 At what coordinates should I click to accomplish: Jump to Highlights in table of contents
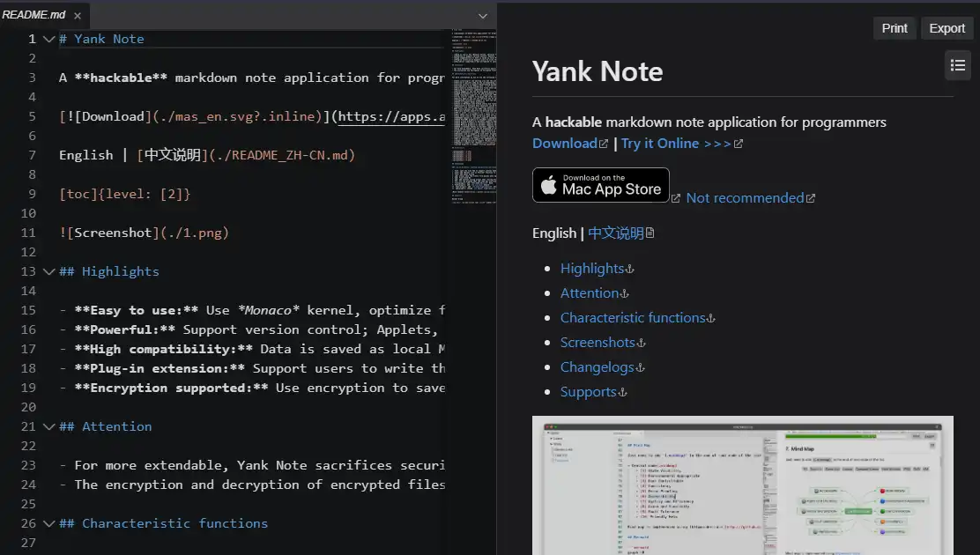click(x=592, y=269)
